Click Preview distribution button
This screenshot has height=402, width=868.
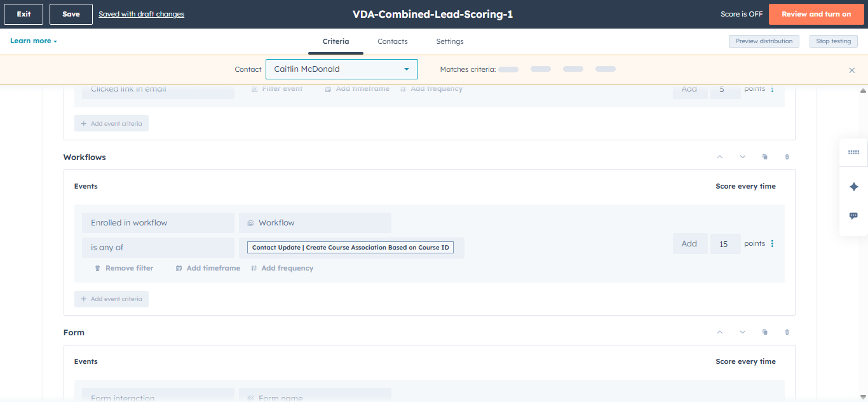tap(764, 41)
